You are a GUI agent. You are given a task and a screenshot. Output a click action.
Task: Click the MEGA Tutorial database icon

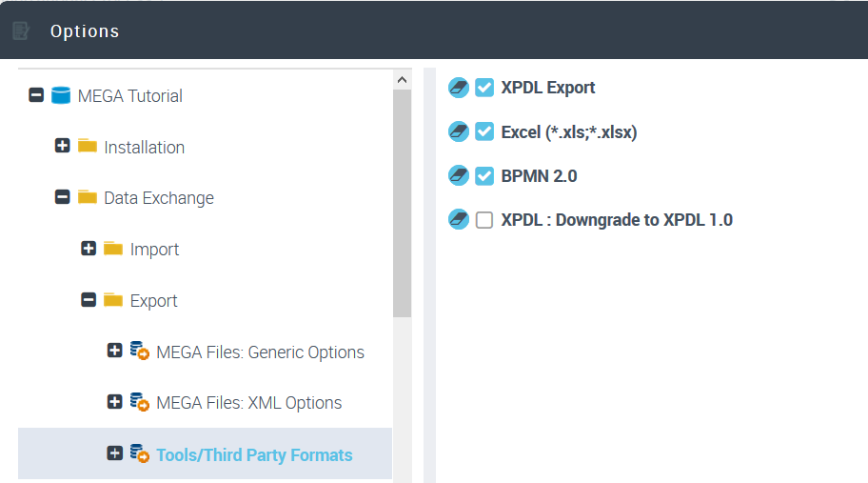coord(62,95)
